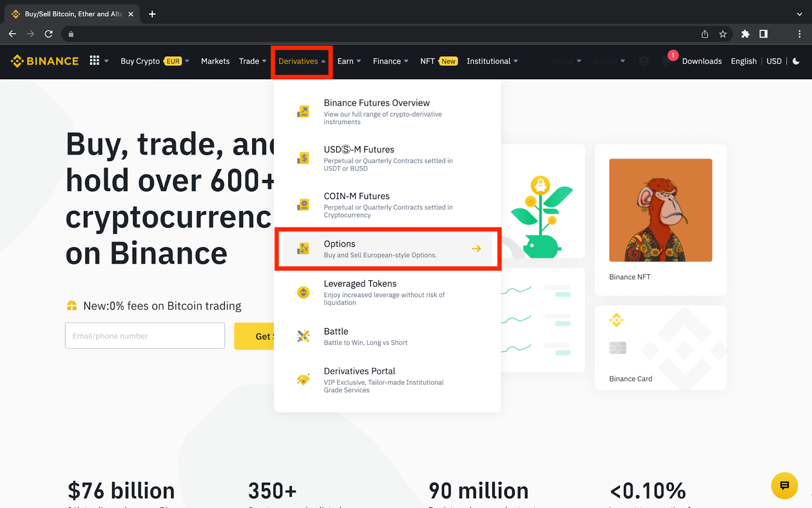Open the notifications bell icon
The width and height of the screenshot is (812, 508).
pos(666,61)
